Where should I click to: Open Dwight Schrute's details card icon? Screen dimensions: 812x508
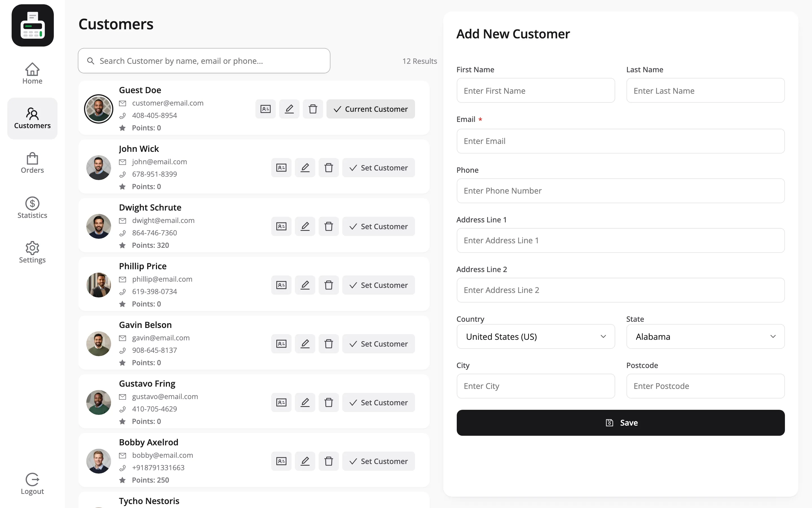[281, 226]
